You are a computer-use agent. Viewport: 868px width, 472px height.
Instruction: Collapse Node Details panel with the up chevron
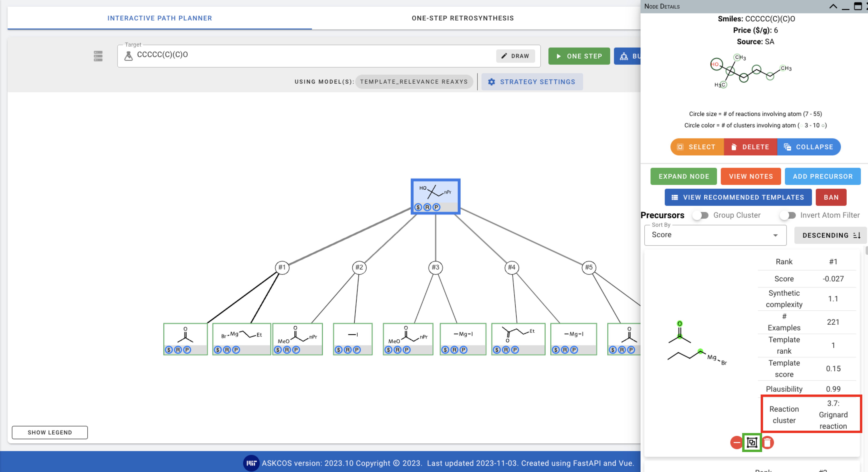tap(833, 6)
